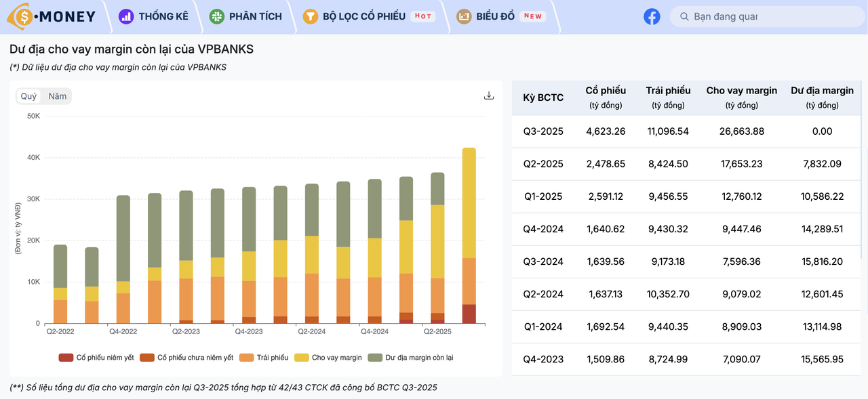This screenshot has height=399, width=868.
Task: Switch the chart to Năm view
Action: pos(58,96)
